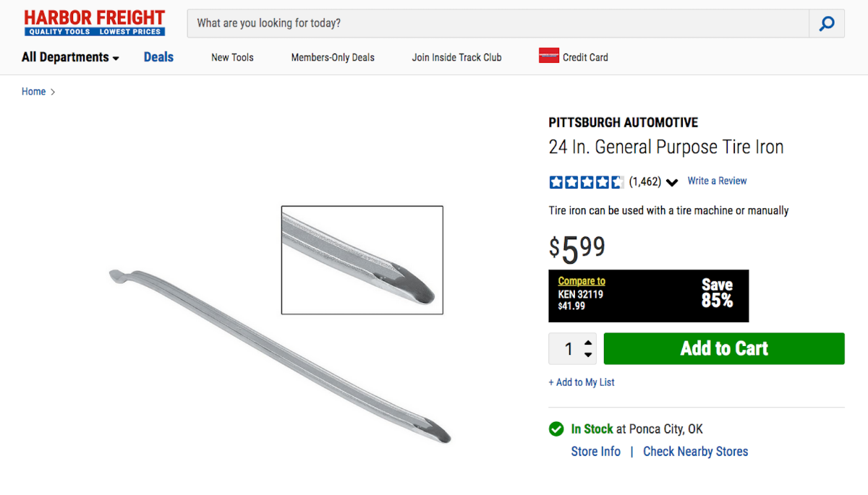Click the tire iron tip closeup thumbnail
This screenshot has width=868, height=495.
[x=362, y=260]
